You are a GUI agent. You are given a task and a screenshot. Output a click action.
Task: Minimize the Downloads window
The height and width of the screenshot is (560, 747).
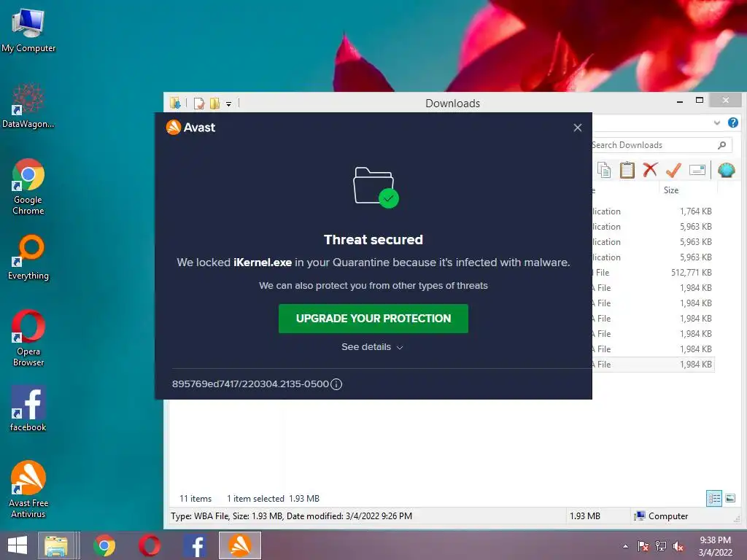[680, 101]
